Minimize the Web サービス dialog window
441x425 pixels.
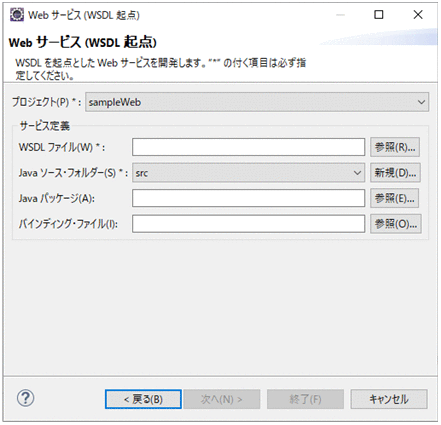[340, 15]
